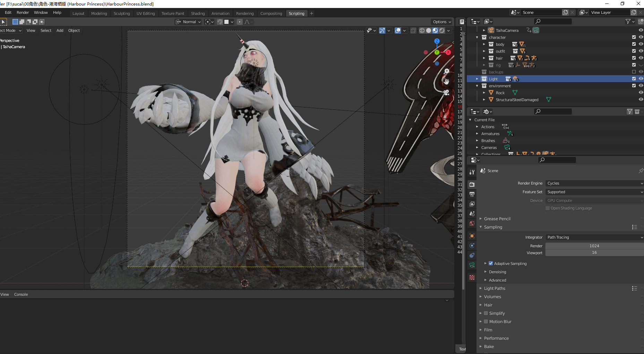Hide the StructuralSteelDamaged object
Screen dimensions: 644x354
point(641,99)
